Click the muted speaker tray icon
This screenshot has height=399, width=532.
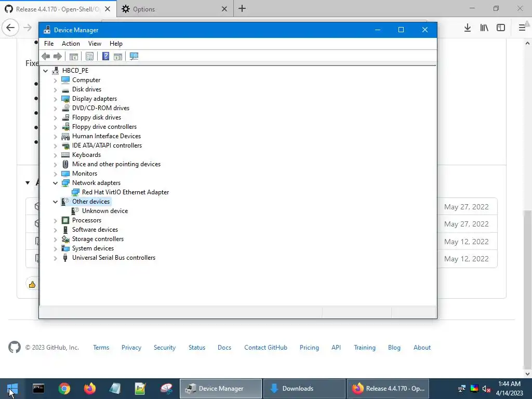tap(486, 389)
